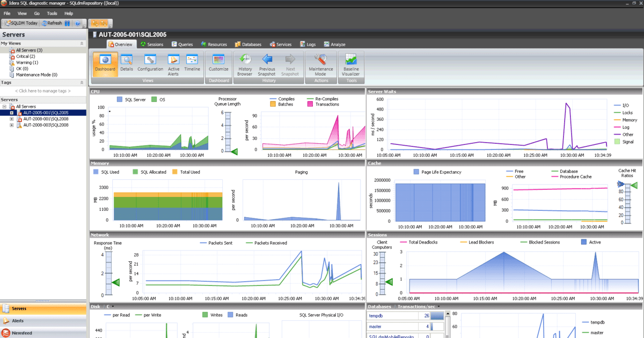Click the Transactions legend swatch
Screen dimensions: 644x338
[x=310, y=104]
